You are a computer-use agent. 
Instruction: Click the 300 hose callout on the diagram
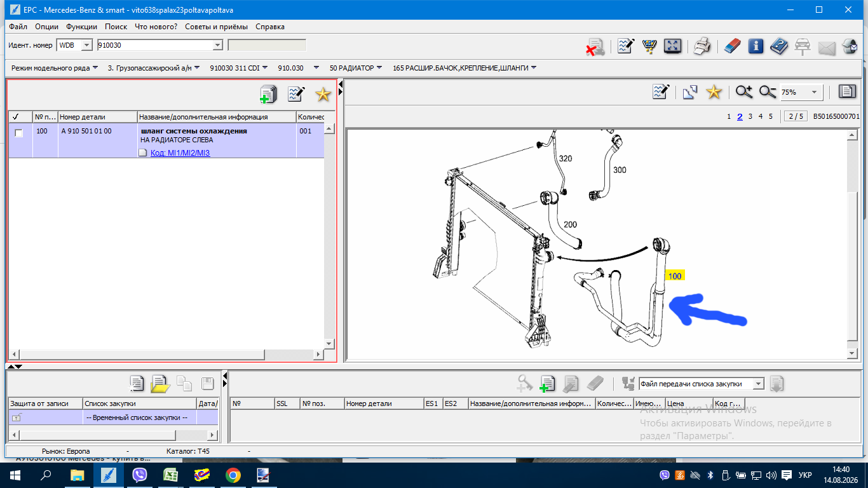[620, 170]
